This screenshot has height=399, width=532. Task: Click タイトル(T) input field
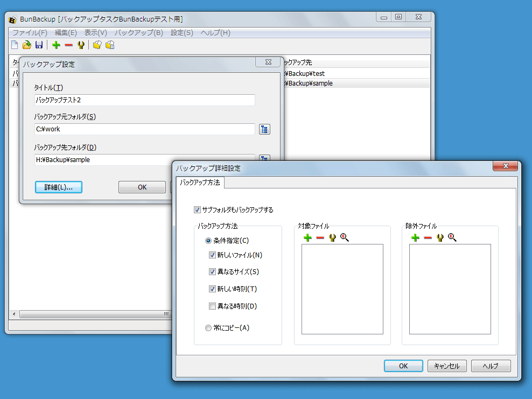[144, 100]
